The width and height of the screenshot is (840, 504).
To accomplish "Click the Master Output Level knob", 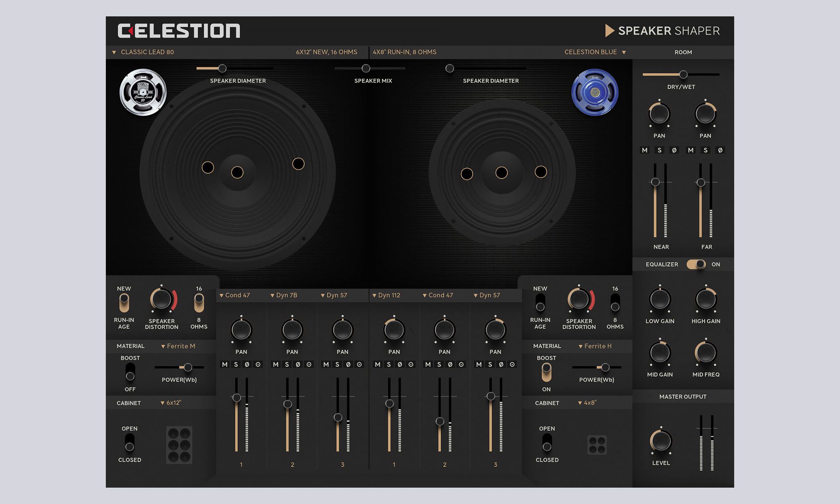I will pos(661,441).
